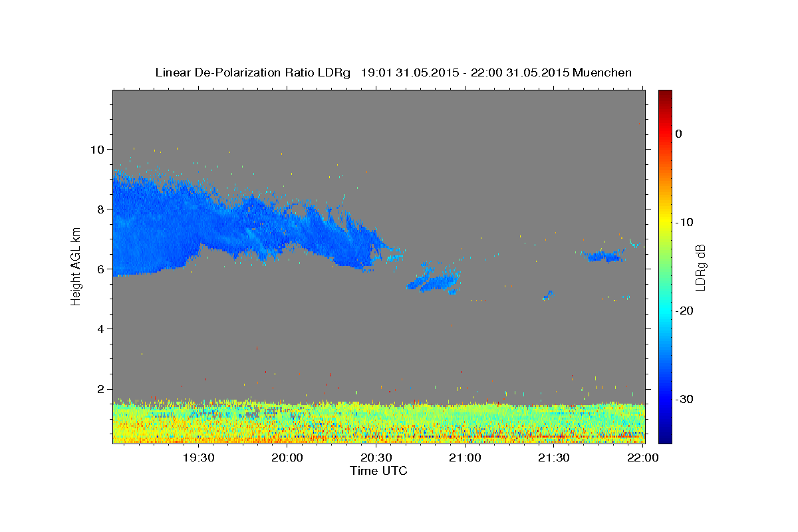Click the colorbar label -10
Screen dimensions: 798x532
click(x=683, y=222)
